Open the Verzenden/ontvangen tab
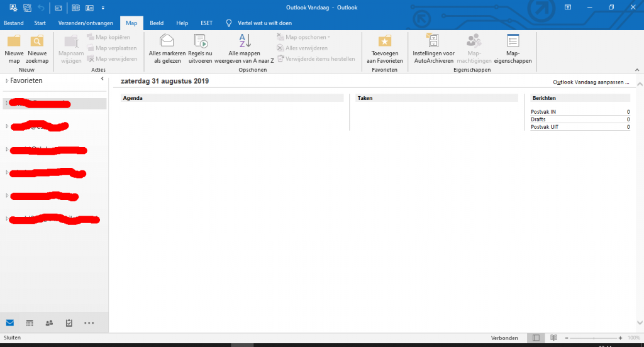 [x=86, y=23]
